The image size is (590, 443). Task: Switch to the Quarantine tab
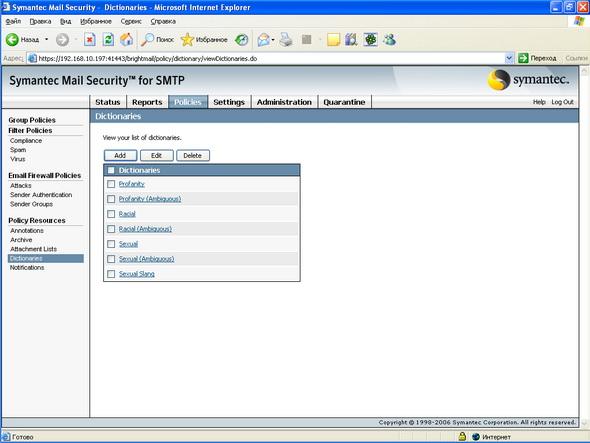pyautogui.click(x=344, y=102)
